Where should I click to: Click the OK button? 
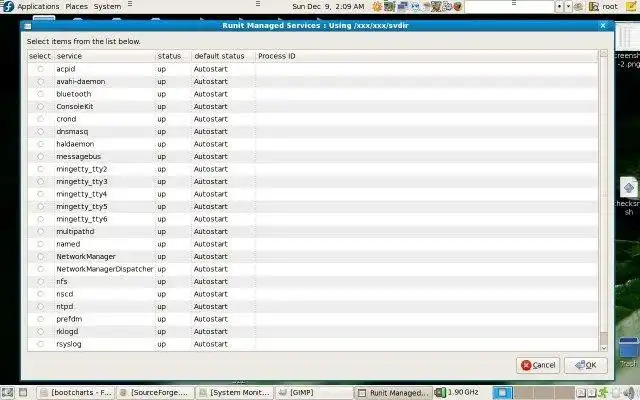586,365
